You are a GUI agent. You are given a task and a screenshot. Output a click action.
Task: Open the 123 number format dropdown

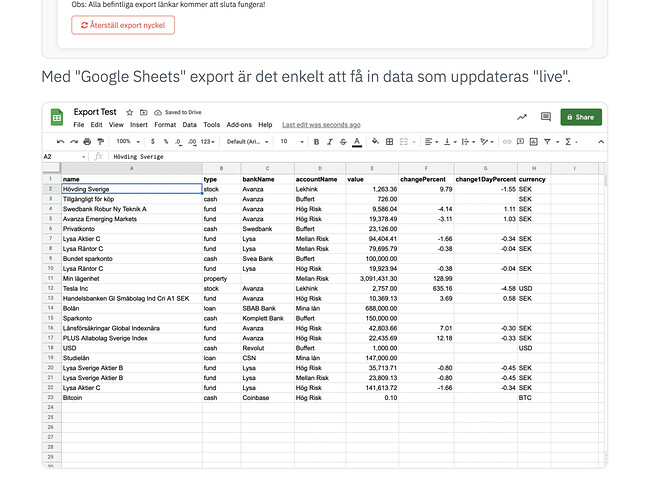point(208,142)
